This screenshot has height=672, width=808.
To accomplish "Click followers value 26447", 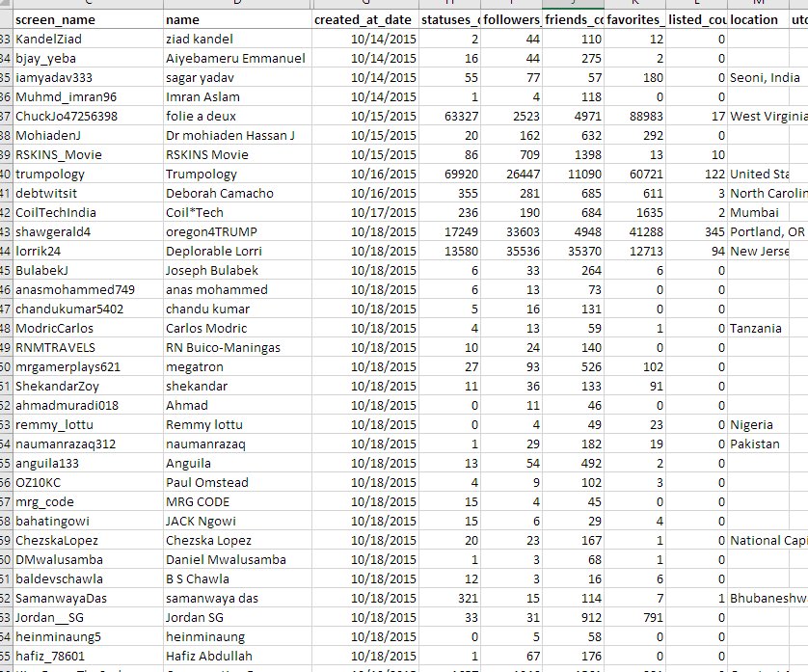I will coord(511,175).
